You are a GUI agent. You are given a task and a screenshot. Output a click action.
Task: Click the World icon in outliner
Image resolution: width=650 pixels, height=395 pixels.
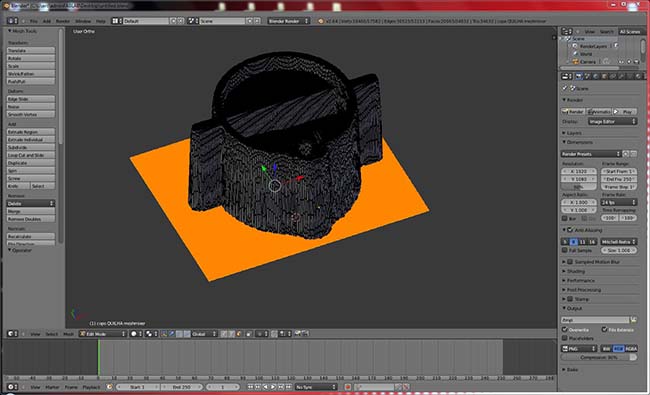pyautogui.click(x=575, y=54)
